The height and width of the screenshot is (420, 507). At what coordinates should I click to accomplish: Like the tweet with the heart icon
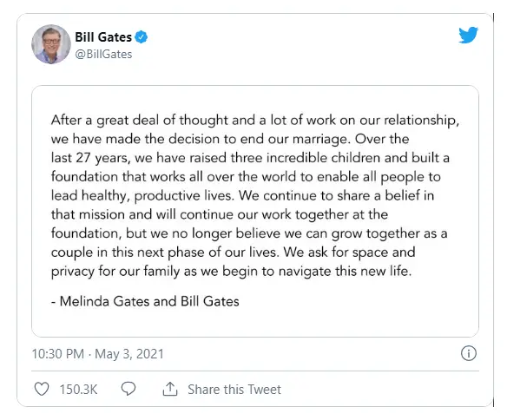tap(42, 389)
